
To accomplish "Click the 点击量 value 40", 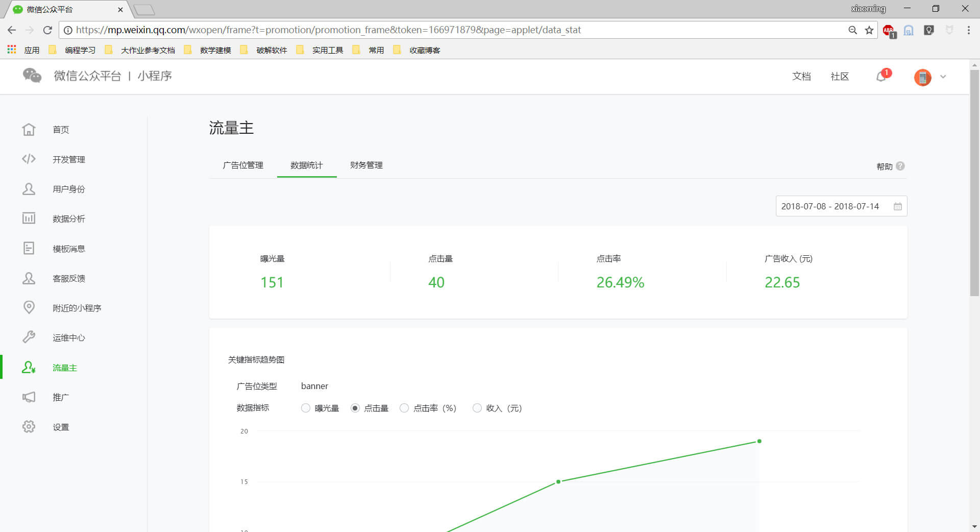I will 436,282.
